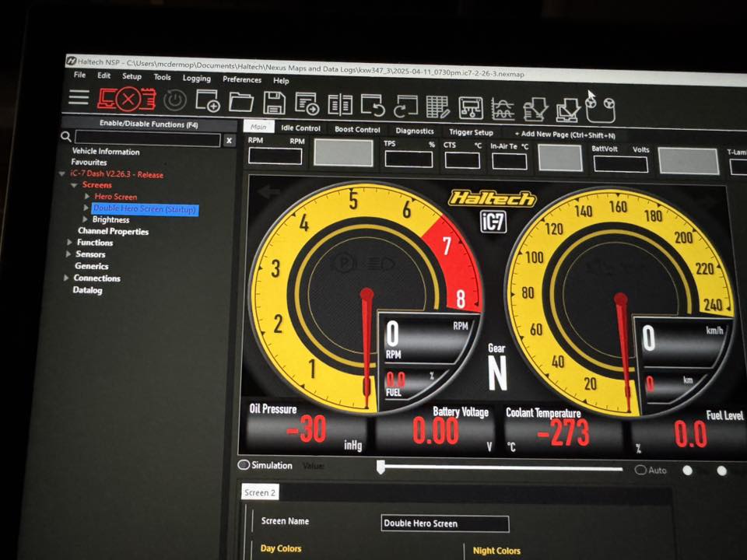The width and height of the screenshot is (747, 560).
Task: Select Vehicle Information in the tree
Action: [106, 152]
